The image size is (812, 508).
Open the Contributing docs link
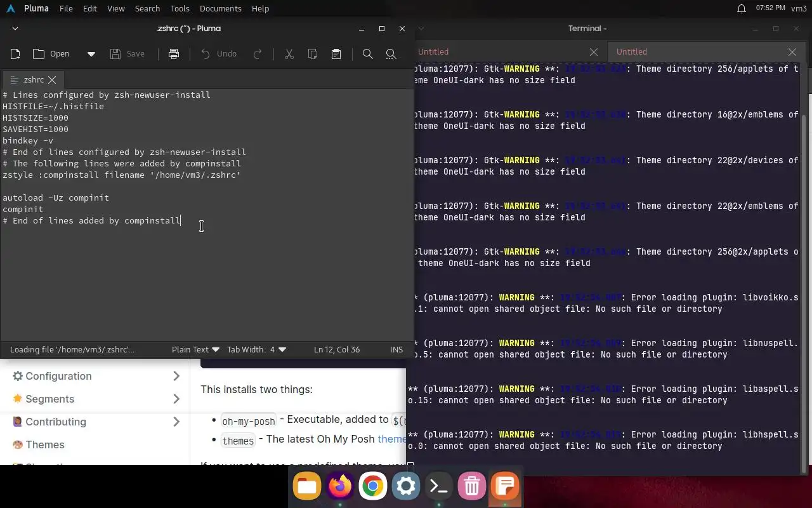point(56,422)
